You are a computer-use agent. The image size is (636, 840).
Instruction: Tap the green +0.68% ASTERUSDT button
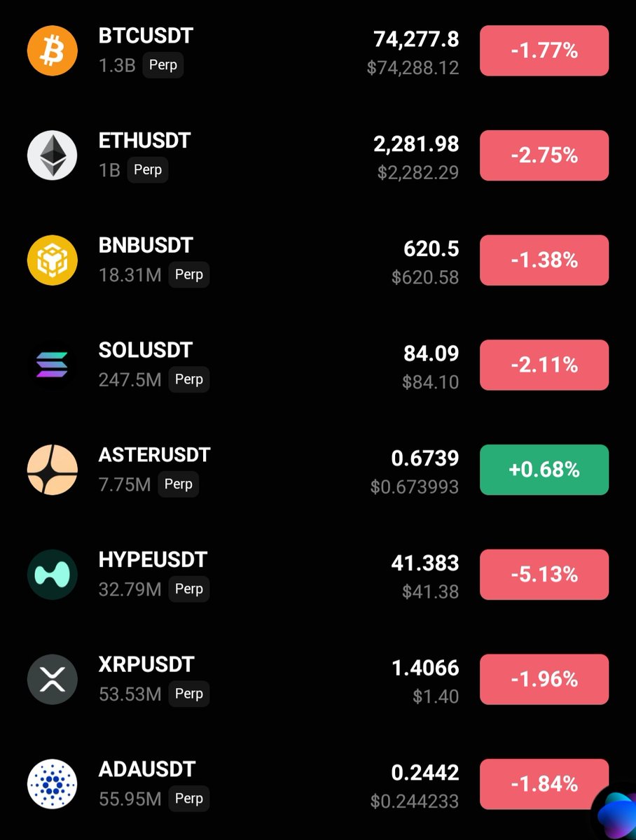coord(544,470)
